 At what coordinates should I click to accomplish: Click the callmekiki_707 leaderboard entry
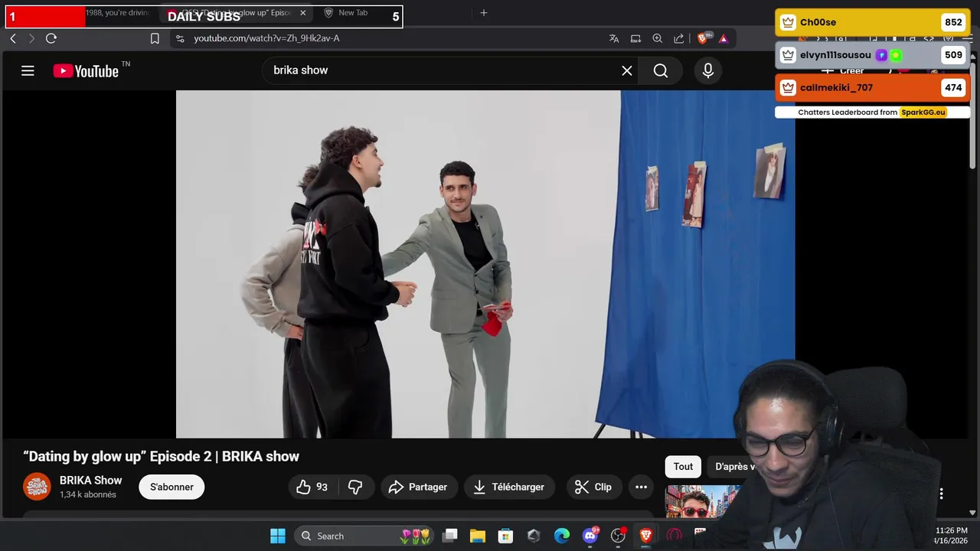click(873, 87)
